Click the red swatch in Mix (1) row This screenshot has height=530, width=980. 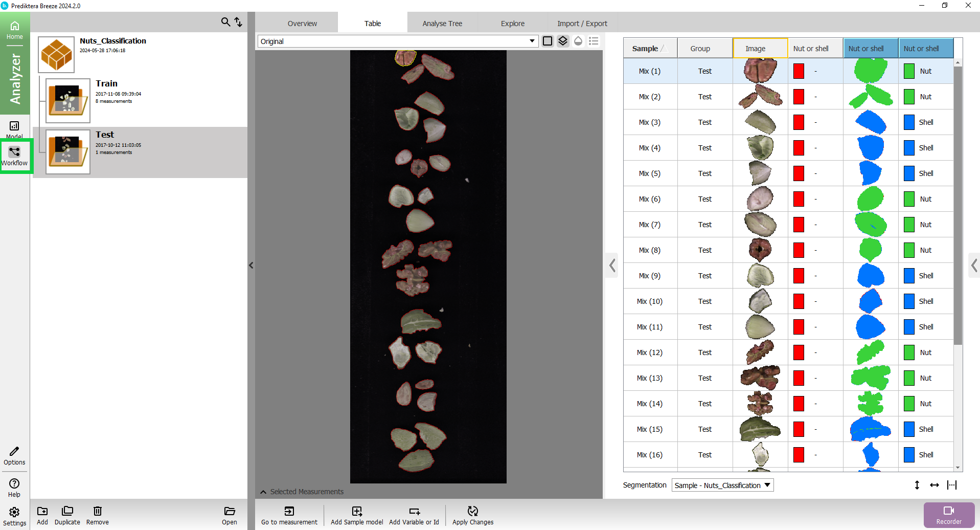click(799, 71)
